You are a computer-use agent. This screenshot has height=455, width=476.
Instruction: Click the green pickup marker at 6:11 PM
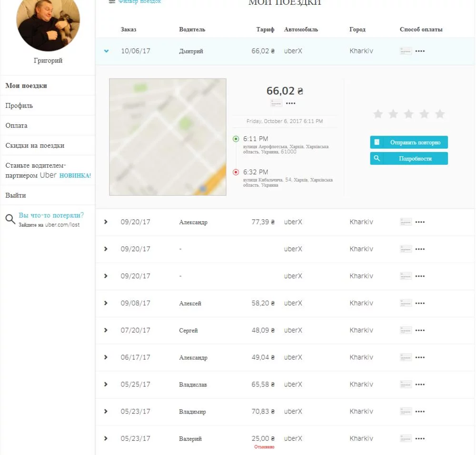click(x=236, y=139)
